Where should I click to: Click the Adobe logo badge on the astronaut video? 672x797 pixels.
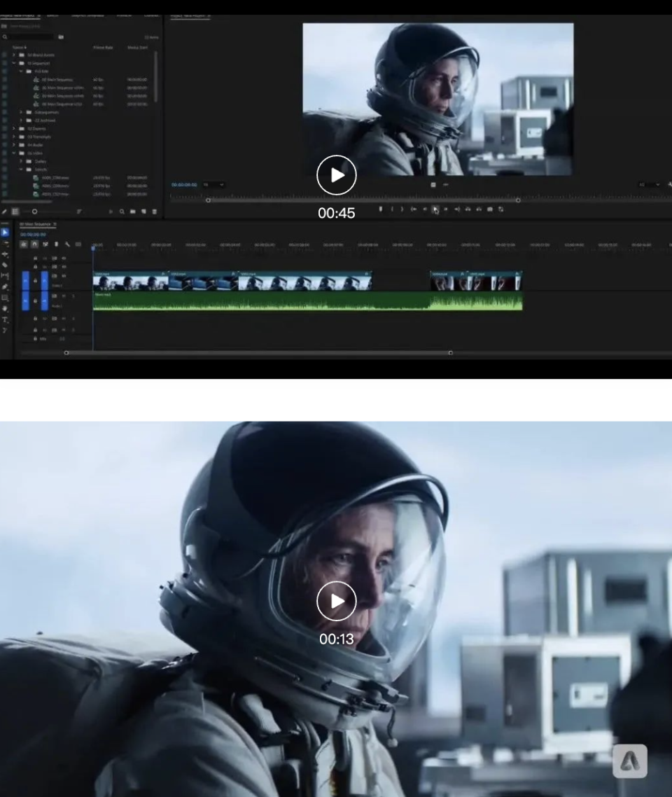pyautogui.click(x=629, y=761)
